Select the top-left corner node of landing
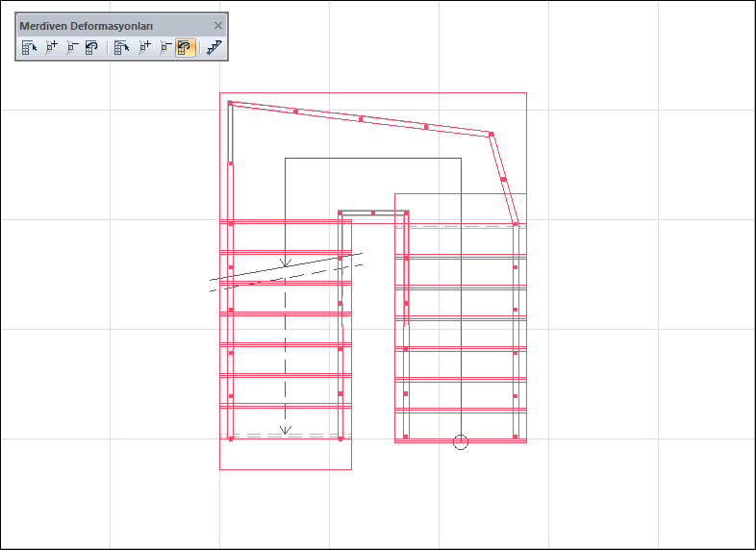This screenshot has width=756, height=550. point(230,102)
